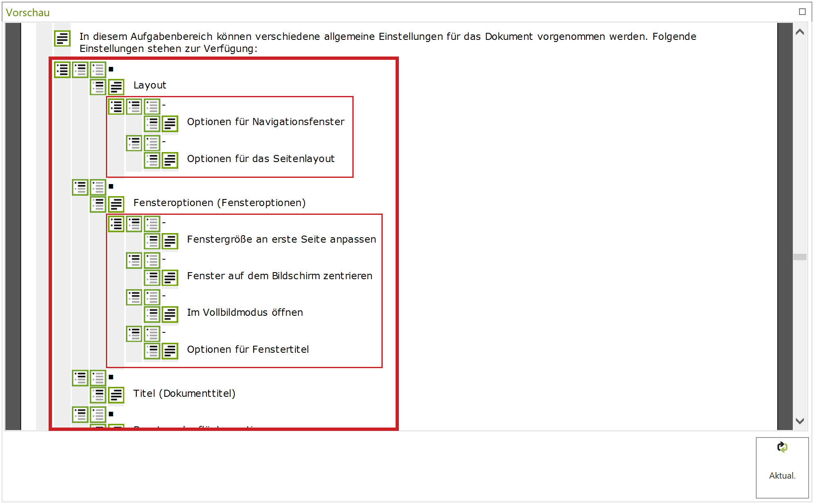Image resolution: width=814 pixels, height=504 pixels.
Task: Click the scroll down arrow
Action: pyautogui.click(x=799, y=421)
